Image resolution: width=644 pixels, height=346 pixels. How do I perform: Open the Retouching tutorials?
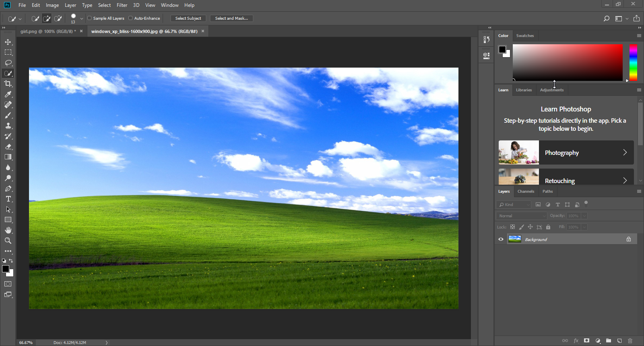pos(566,177)
